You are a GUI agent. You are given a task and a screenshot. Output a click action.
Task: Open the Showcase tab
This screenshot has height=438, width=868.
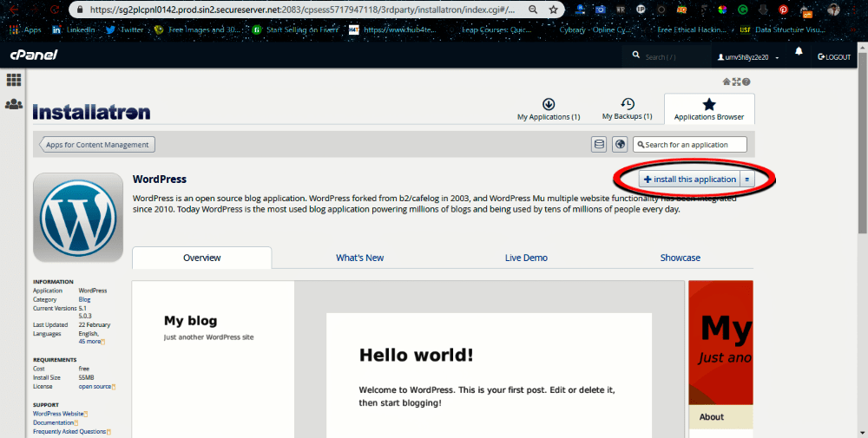click(x=680, y=258)
